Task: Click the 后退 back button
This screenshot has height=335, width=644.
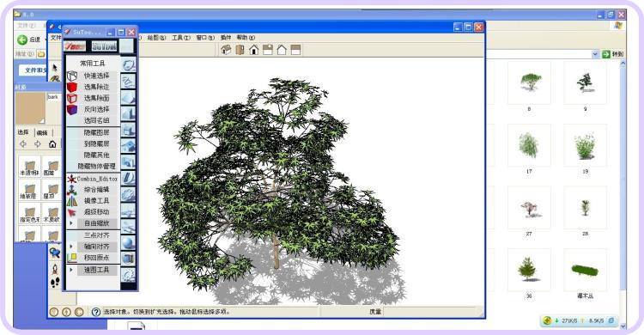Action: 28,40
